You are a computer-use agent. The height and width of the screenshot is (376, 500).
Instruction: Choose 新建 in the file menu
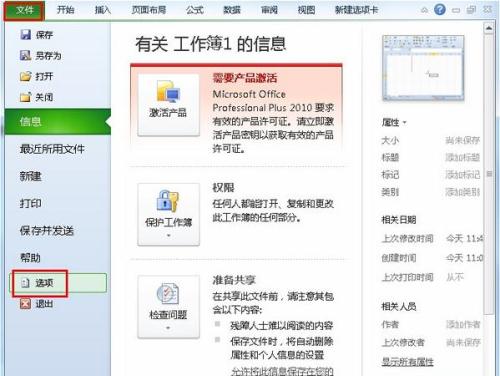tap(30, 176)
